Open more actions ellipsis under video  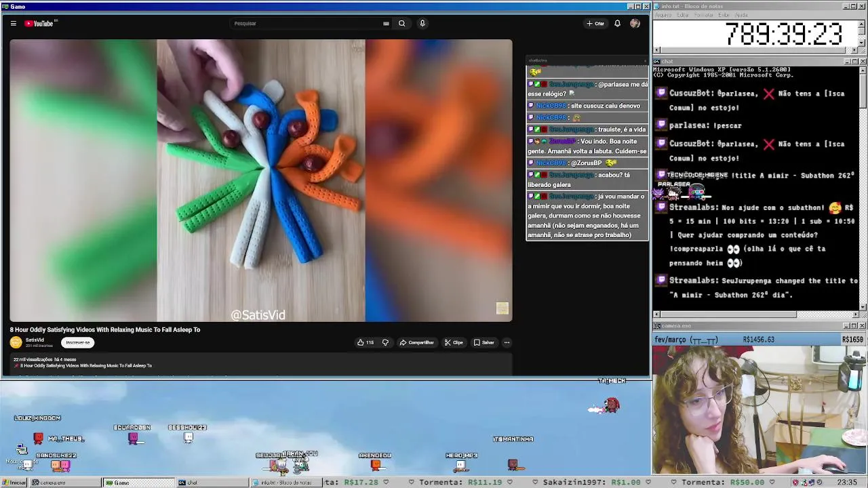point(507,342)
